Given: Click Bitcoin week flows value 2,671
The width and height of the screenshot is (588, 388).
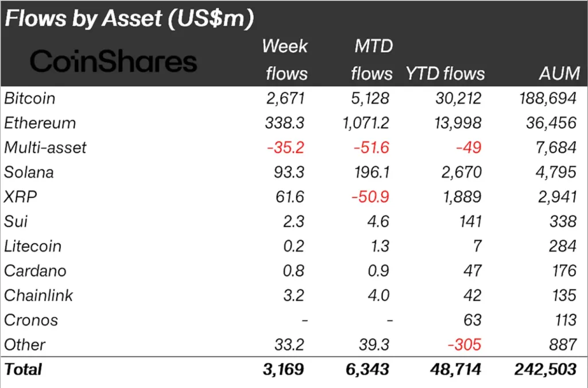Looking at the screenshot, I should pos(285,98).
